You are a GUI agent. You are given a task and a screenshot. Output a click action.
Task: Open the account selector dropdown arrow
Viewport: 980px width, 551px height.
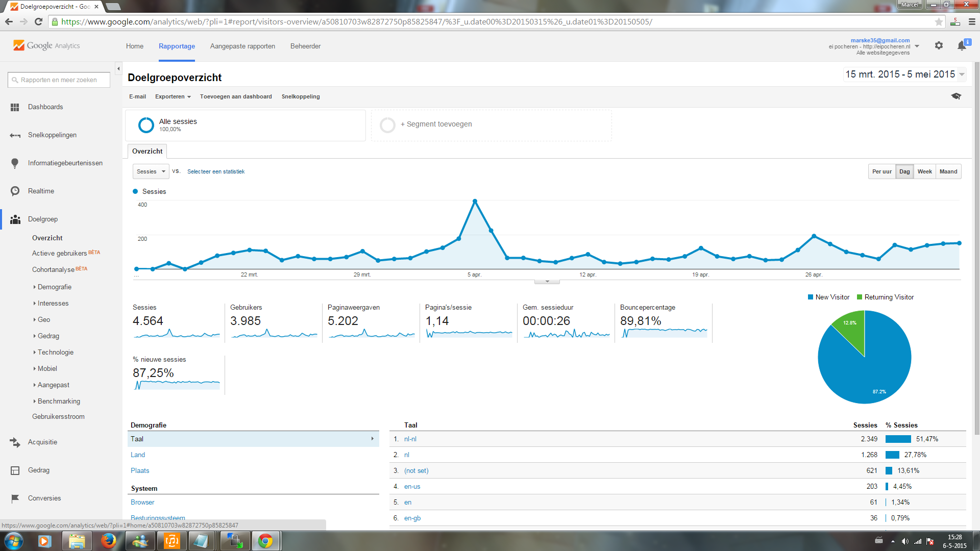click(917, 46)
